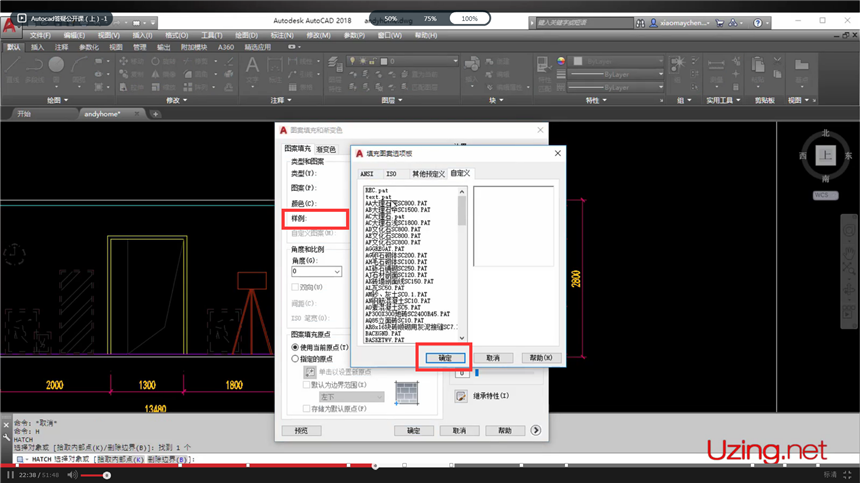Click the ViewCube top face (上)
This screenshot has height=483, width=860.
825,155
